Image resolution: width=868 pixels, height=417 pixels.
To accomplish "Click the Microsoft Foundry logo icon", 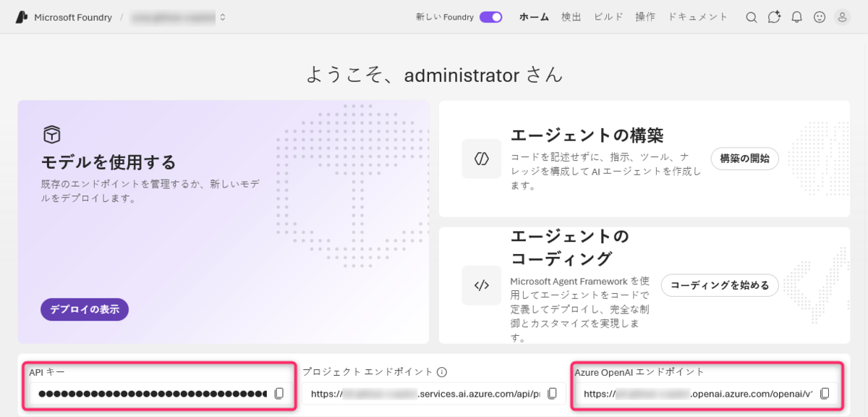I will 22,17.
